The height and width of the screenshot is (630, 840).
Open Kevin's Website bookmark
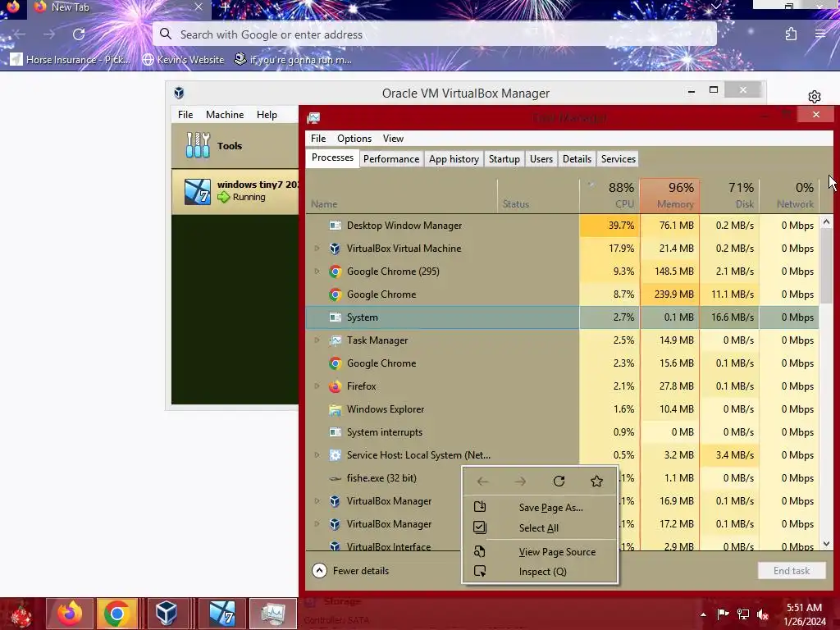[x=183, y=59]
